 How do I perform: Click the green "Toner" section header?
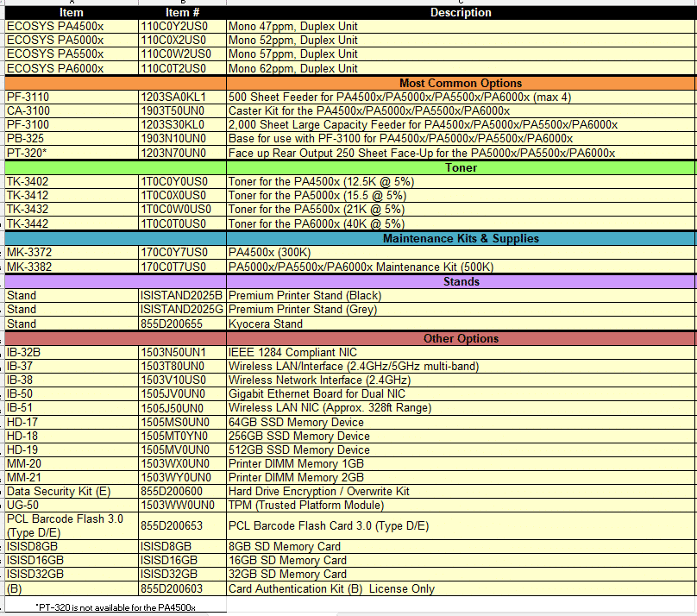pos(461,167)
